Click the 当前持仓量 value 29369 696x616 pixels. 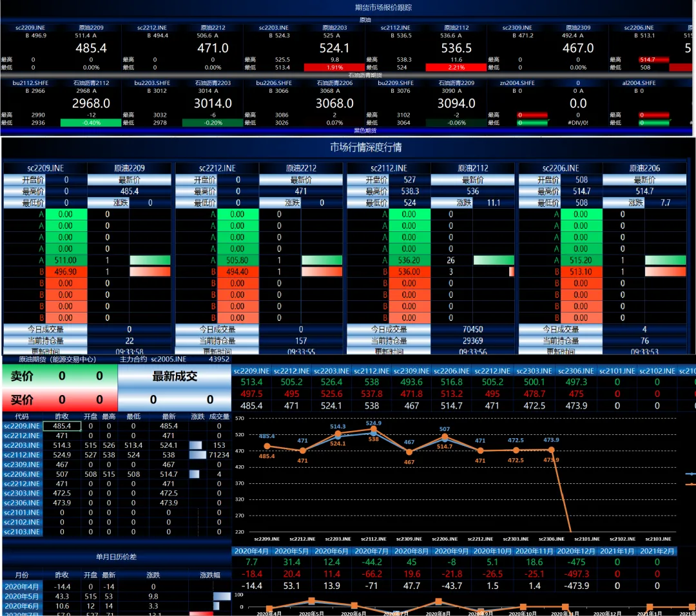coord(473,341)
